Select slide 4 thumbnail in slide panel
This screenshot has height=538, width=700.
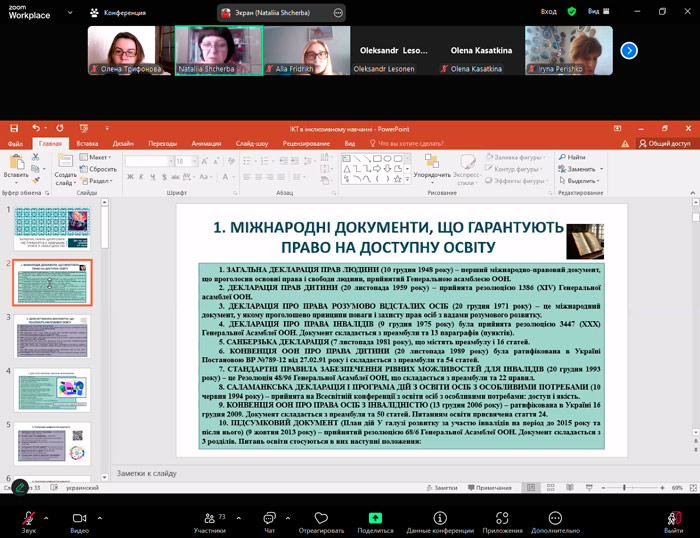click(x=52, y=388)
